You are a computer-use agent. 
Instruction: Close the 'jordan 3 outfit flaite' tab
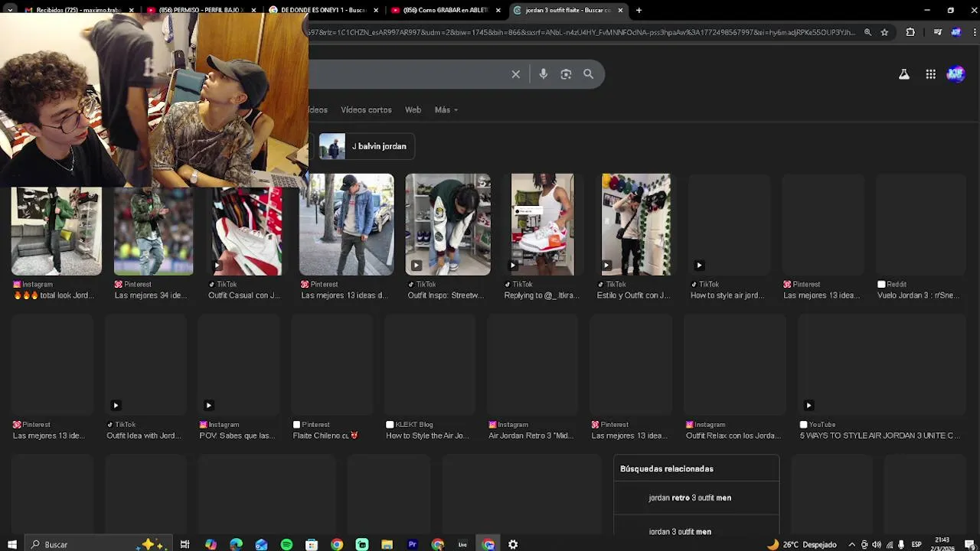pyautogui.click(x=620, y=10)
